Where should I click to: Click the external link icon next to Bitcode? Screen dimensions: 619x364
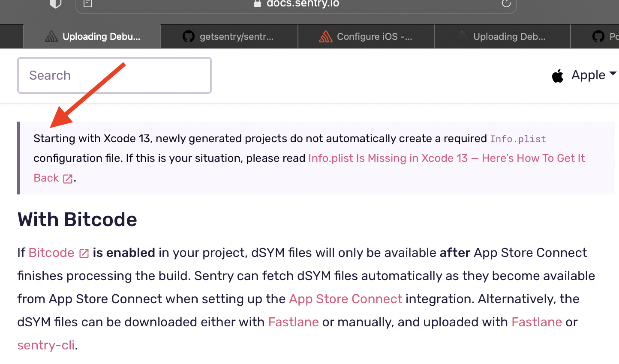pos(84,254)
